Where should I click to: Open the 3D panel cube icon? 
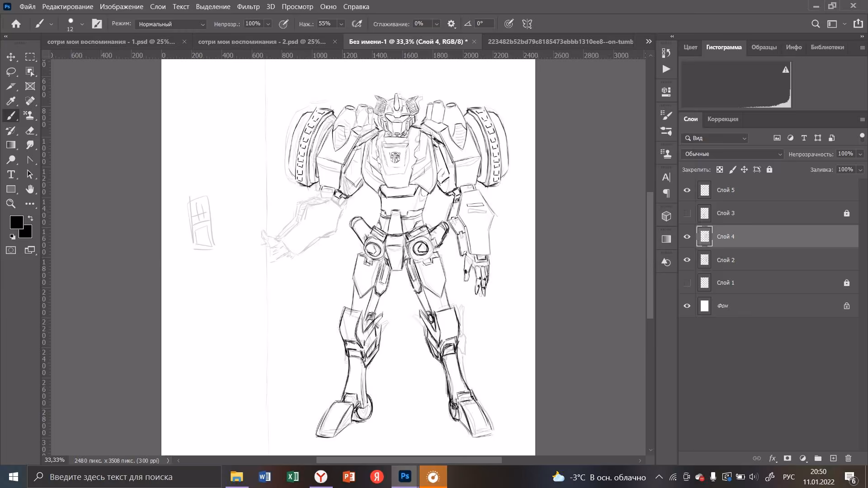pos(666,216)
